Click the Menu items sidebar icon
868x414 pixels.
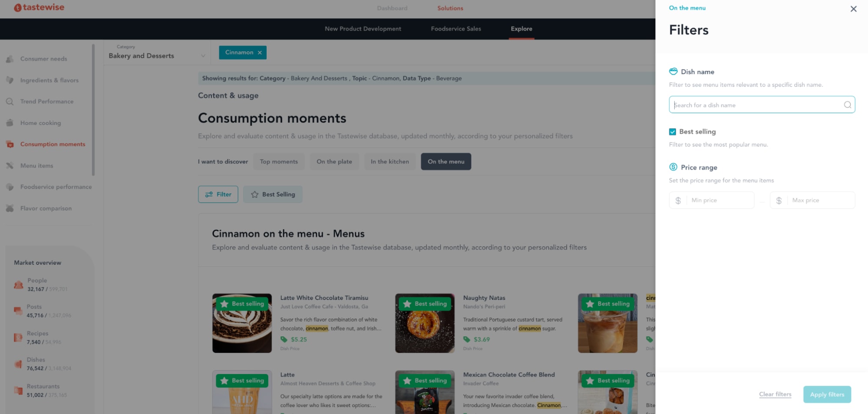pos(10,165)
